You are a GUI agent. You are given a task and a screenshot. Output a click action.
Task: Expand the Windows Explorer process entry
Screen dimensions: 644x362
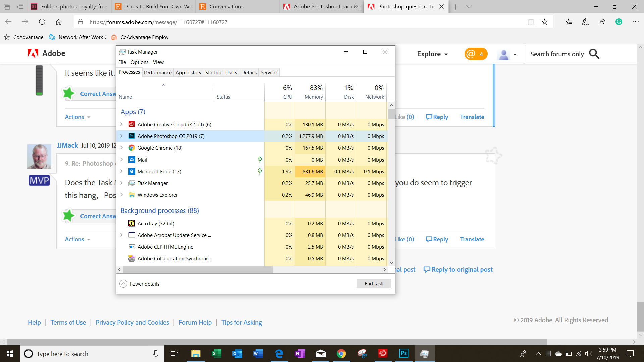(121, 195)
